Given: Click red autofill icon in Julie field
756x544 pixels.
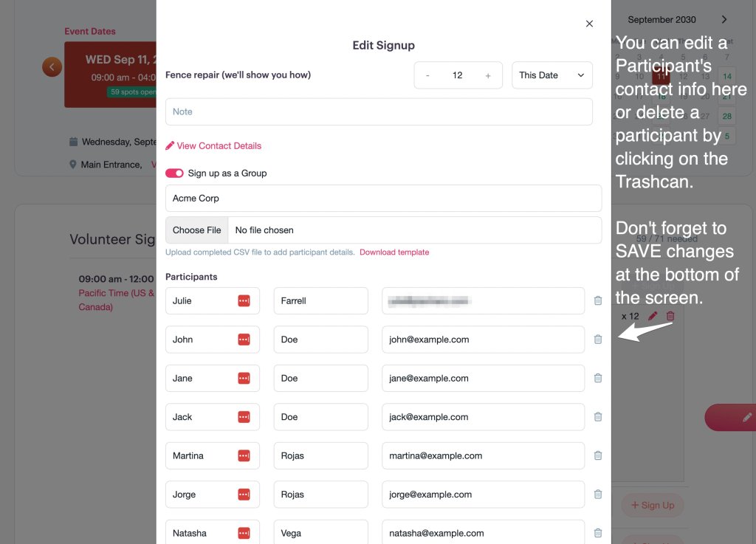Looking at the screenshot, I should pos(244,301).
